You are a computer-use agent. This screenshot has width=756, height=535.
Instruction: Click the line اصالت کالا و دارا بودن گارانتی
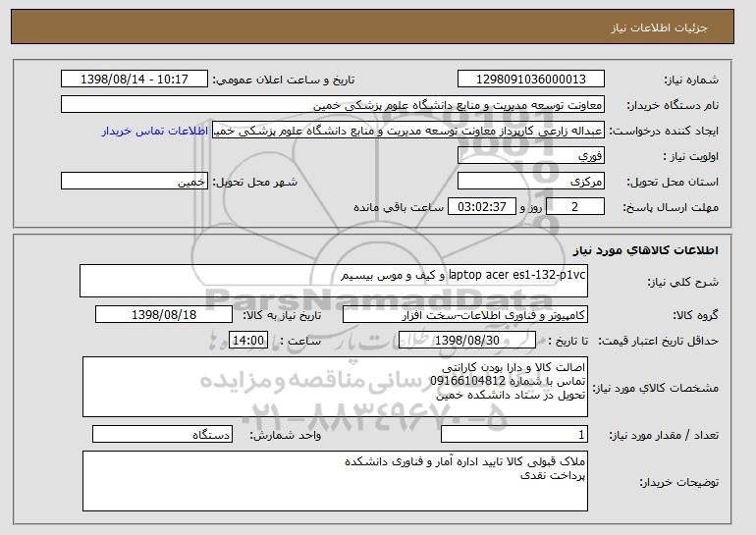coord(513,368)
